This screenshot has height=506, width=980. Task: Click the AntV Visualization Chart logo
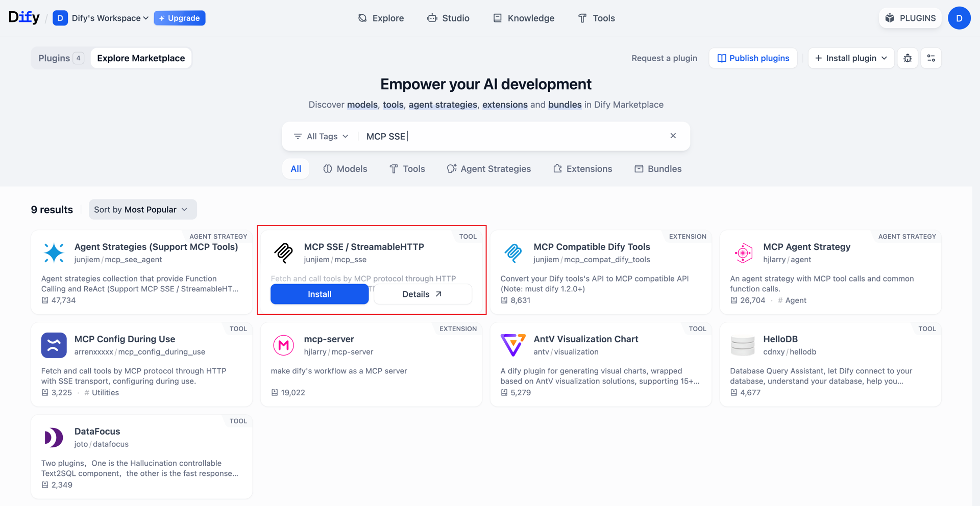click(x=513, y=345)
